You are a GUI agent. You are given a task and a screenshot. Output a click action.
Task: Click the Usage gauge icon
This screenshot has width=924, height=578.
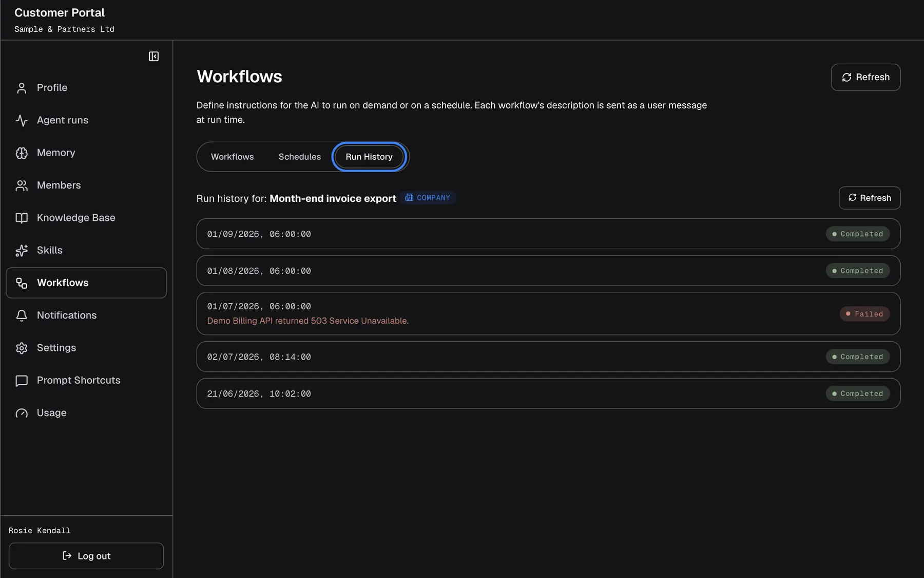point(22,413)
